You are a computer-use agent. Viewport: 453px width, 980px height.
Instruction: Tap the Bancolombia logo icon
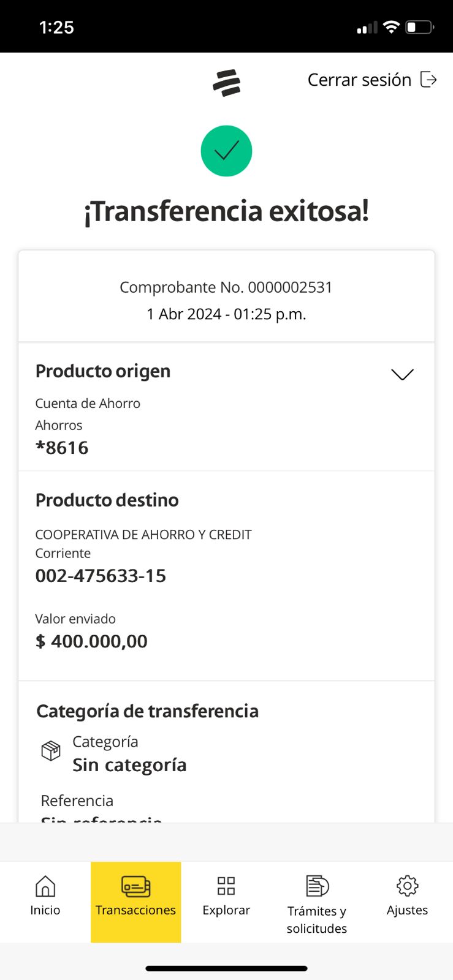click(x=226, y=83)
